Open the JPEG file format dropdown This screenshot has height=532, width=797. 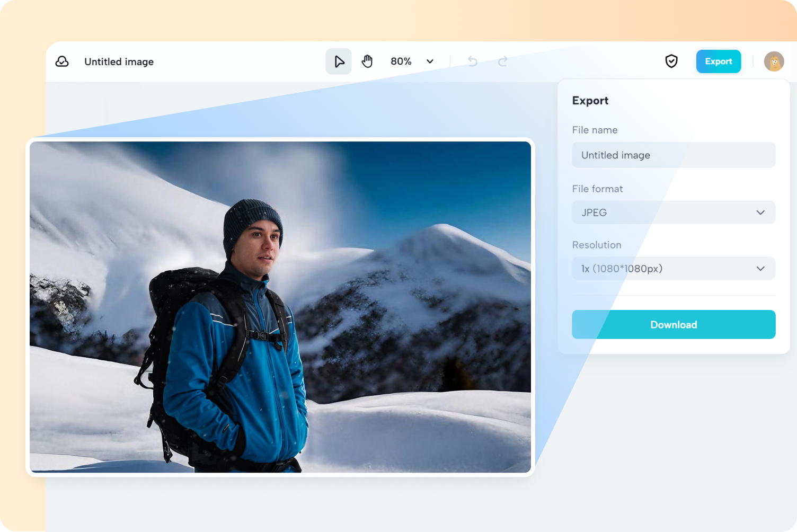[674, 212]
